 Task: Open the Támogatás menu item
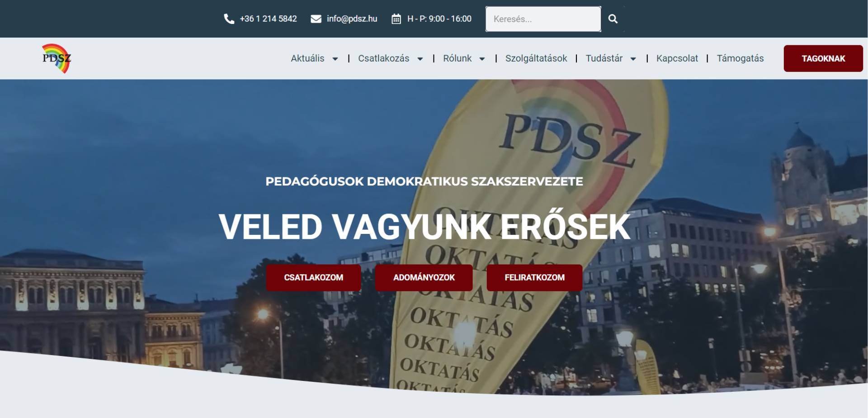tap(740, 58)
